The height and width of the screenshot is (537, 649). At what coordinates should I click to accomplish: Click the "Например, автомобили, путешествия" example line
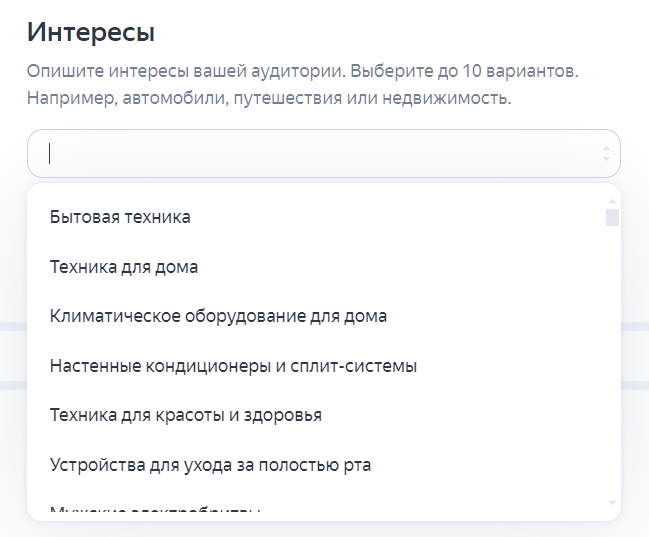(185, 98)
